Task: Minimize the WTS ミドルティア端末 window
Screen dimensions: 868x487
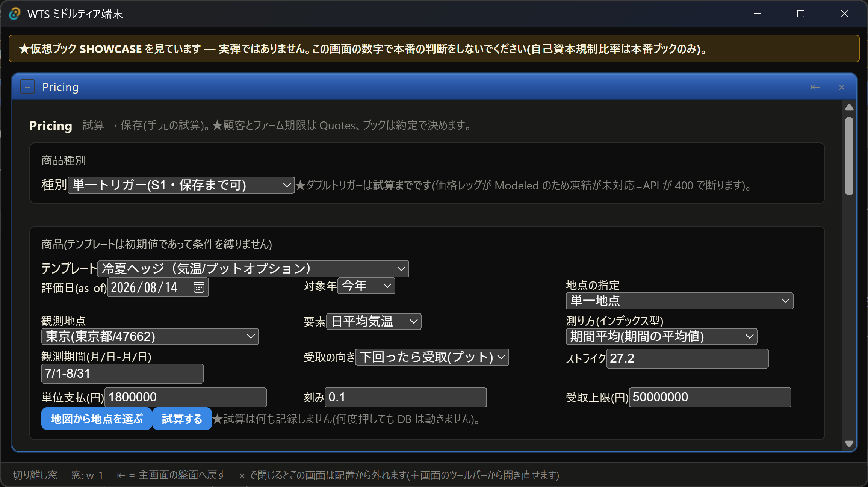Action: [758, 14]
